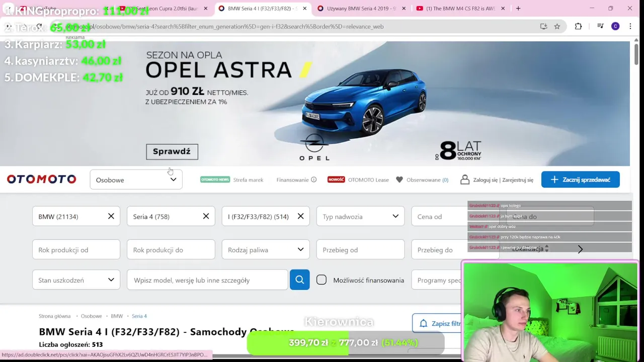Click BMW breadcrumb link
Viewport: 644px width, 362px height.
[x=117, y=316]
